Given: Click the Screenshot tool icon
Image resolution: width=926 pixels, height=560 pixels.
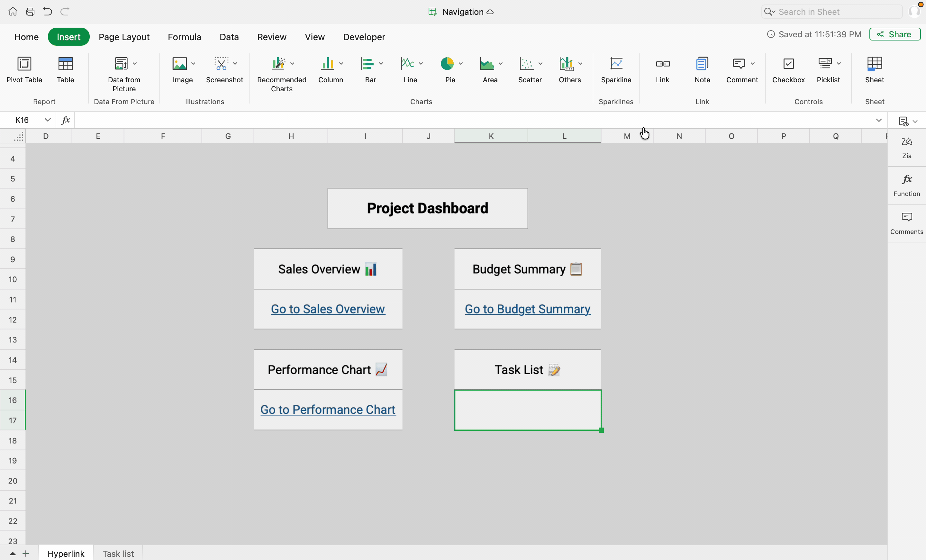Looking at the screenshot, I should click(221, 64).
